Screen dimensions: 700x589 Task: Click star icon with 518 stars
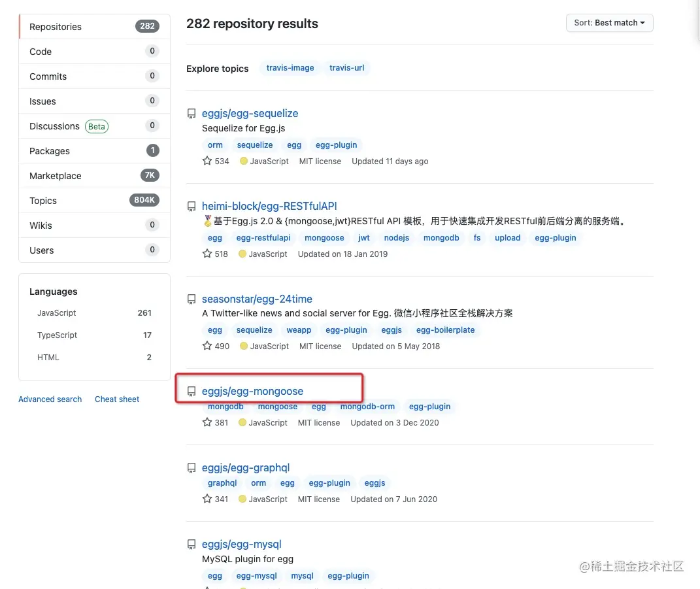click(207, 254)
